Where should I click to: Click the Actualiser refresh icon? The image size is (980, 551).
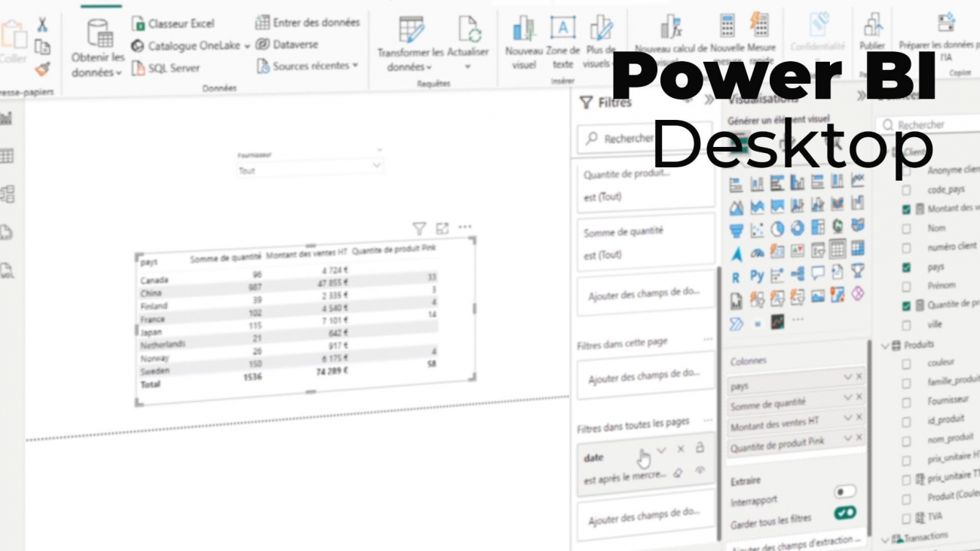469,30
